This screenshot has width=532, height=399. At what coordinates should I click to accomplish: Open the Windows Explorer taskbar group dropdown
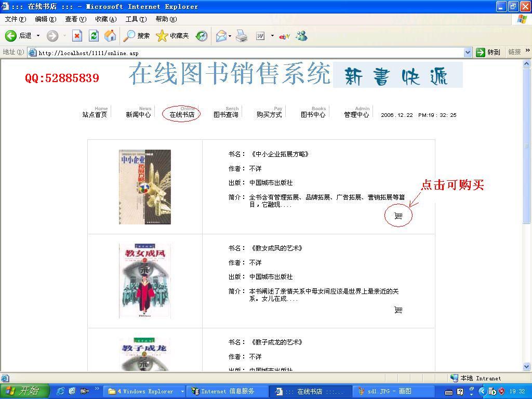[182, 392]
